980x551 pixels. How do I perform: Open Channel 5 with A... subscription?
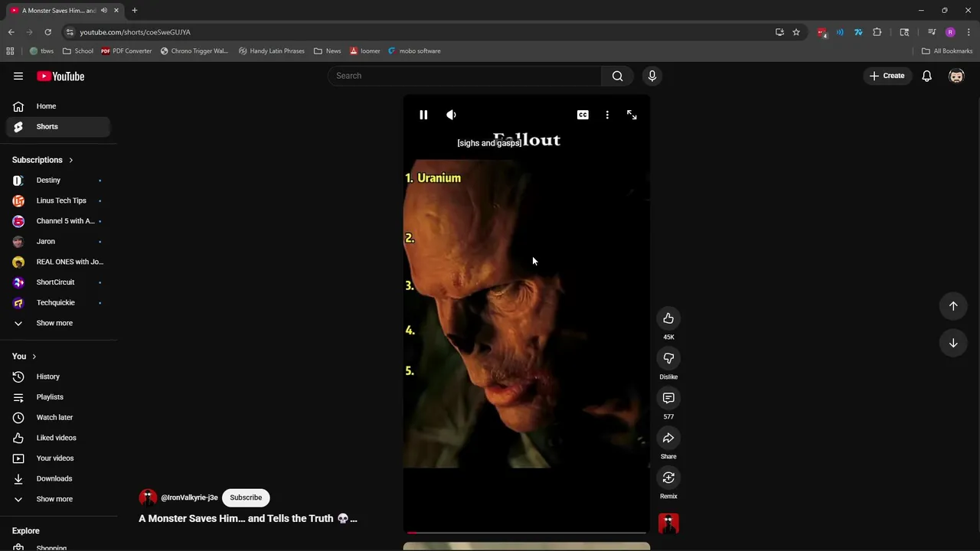coord(58,221)
